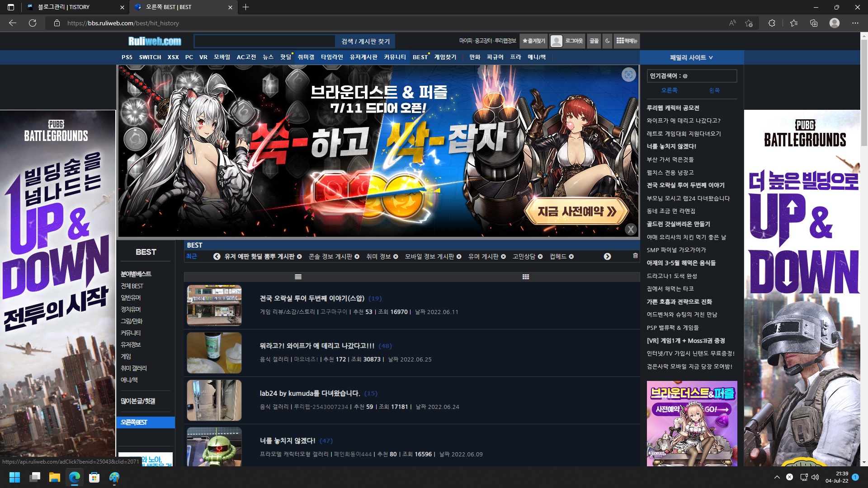Image resolution: width=868 pixels, height=488 pixels.
Task: Switch to 왼쪽 tab in popular list
Action: (x=714, y=90)
